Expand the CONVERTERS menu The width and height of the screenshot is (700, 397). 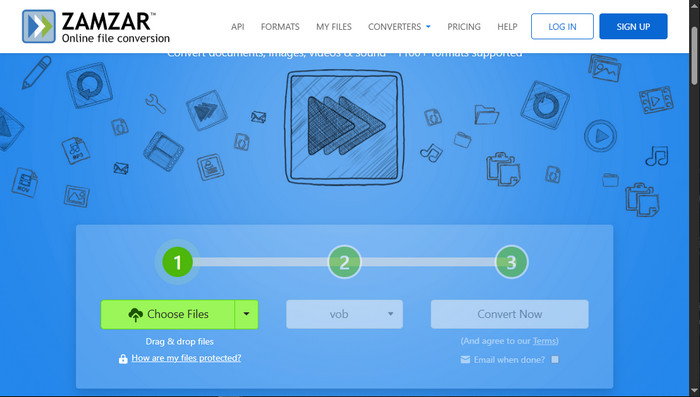pos(399,27)
